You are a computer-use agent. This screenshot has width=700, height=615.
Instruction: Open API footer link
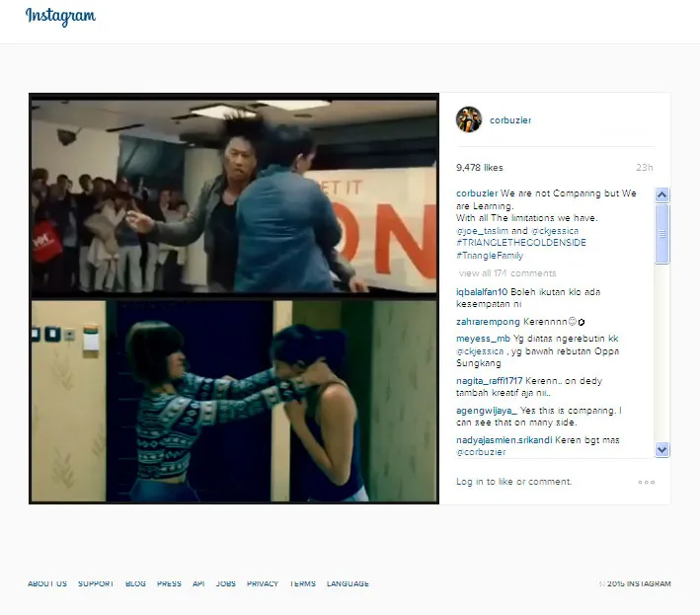tap(198, 583)
